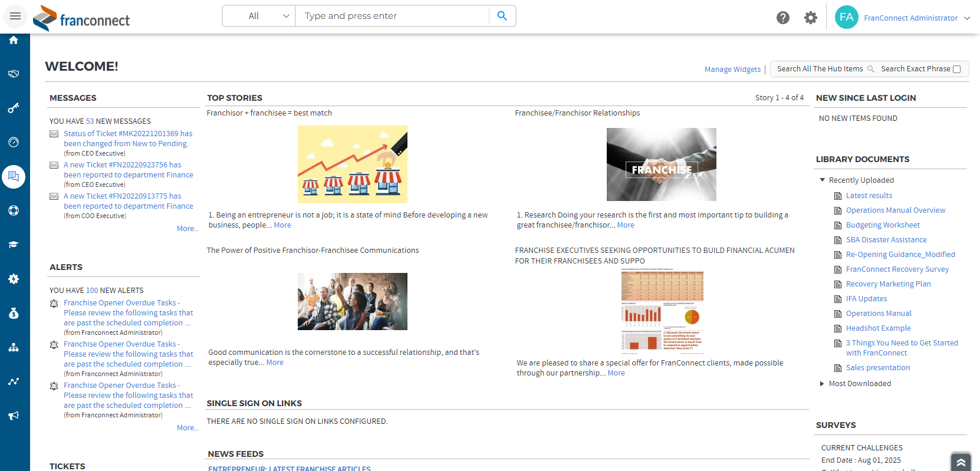Open the hamburger navigation menu
980x471 pixels.
[x=15, y=16]
